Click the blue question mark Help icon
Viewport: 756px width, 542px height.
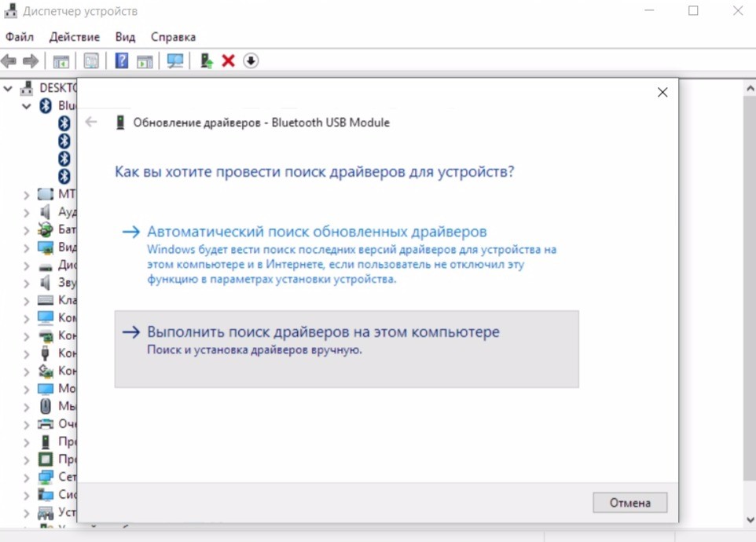pyautogui.click(x=122, y=60)
